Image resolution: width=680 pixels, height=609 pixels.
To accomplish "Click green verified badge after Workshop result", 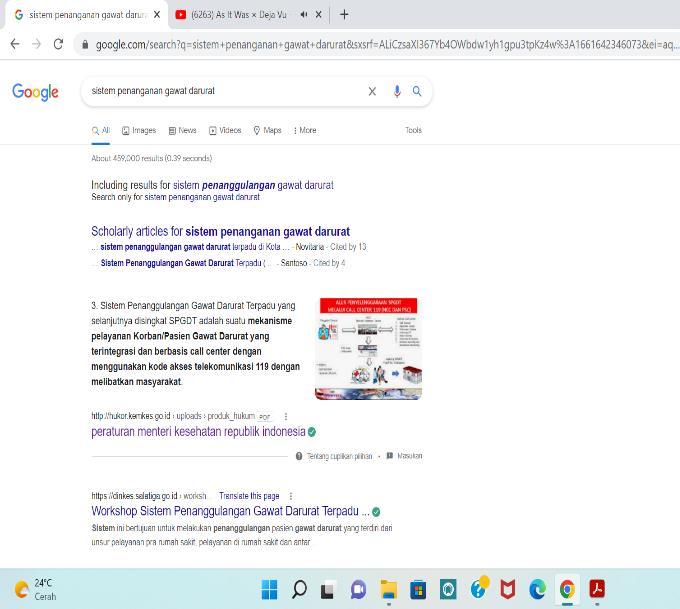I will click(376, 512).
